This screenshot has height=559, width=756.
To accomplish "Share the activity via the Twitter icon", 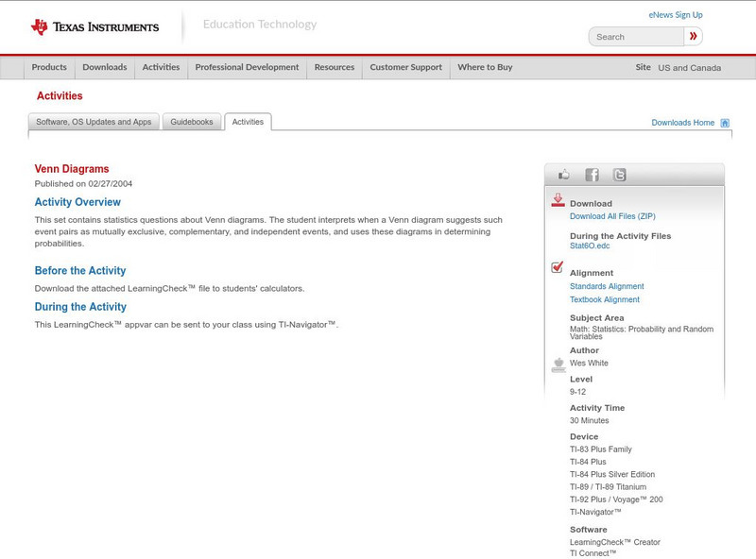I will click(619, 175).
